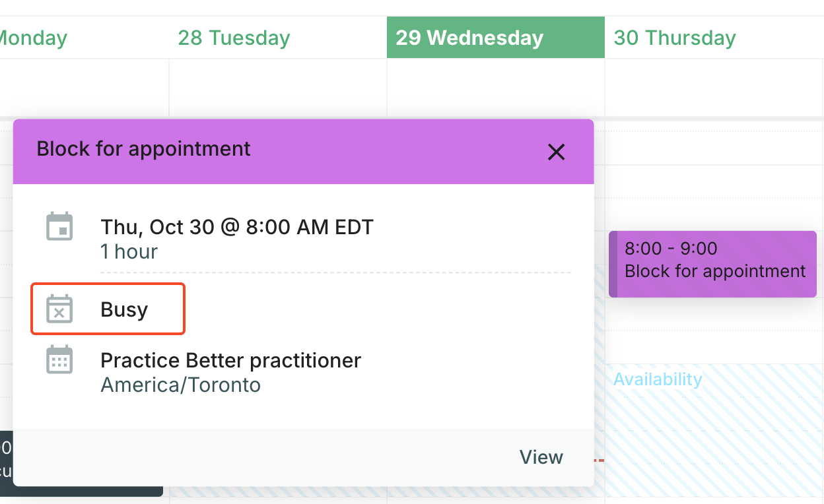The width and height of the screenshot is (824, 504).
Task: Click the Busy status text
Action: point(124,309)
